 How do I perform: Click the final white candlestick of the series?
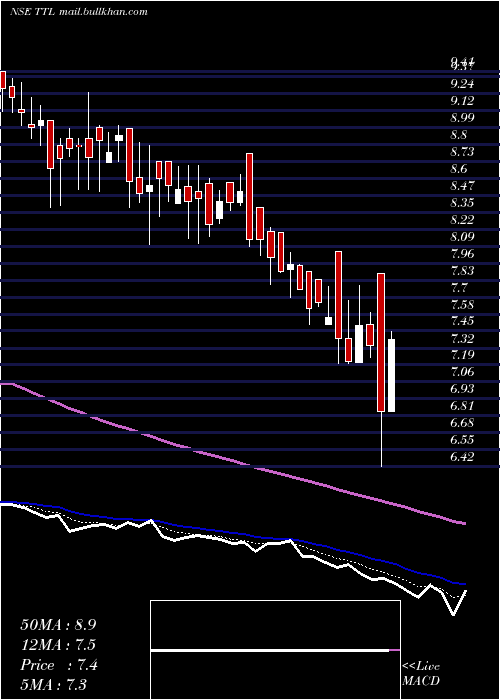coord(392,375)
